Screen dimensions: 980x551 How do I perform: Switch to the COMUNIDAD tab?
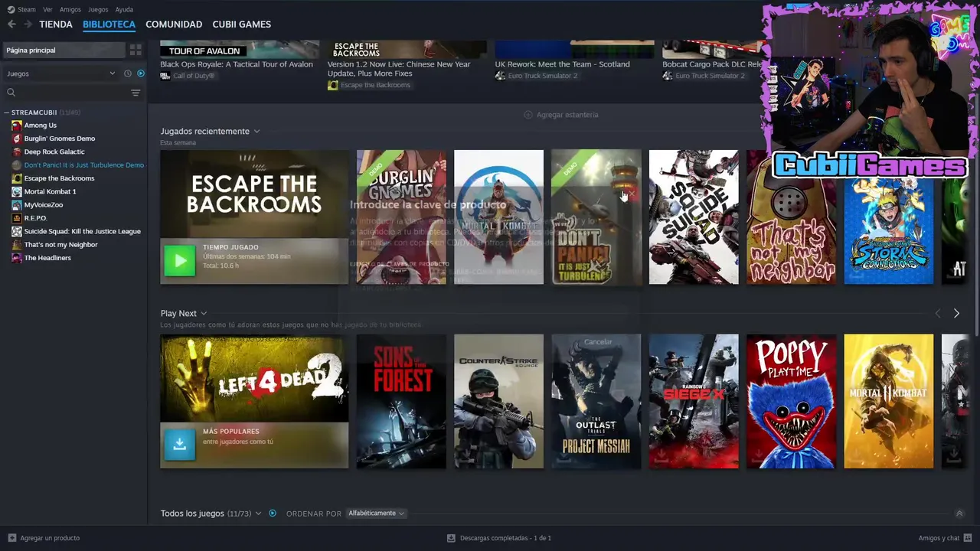pyautogui.click(x=174, y=24)
